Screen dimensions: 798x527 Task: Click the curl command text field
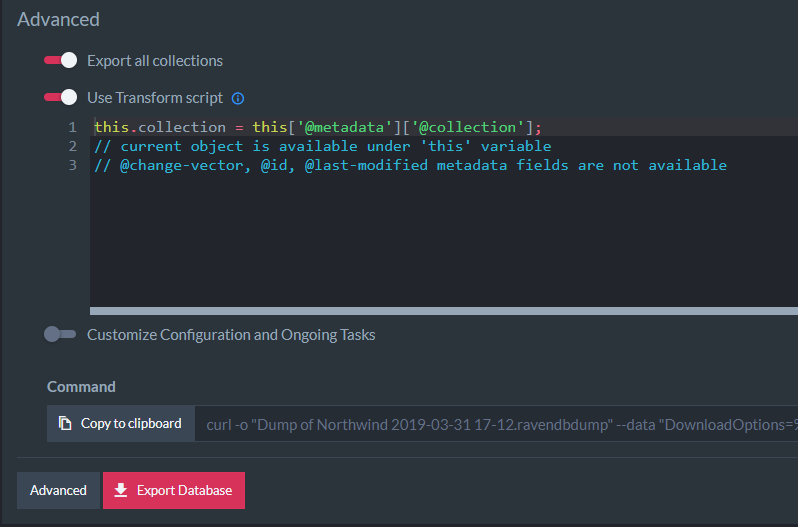(496, 424)
